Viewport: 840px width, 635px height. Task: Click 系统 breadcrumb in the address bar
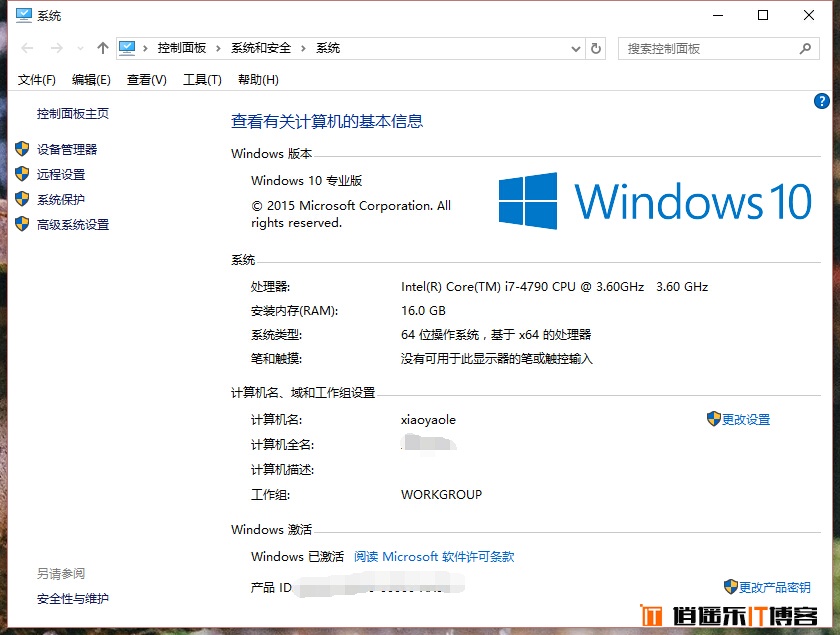(x=328, y=48)
